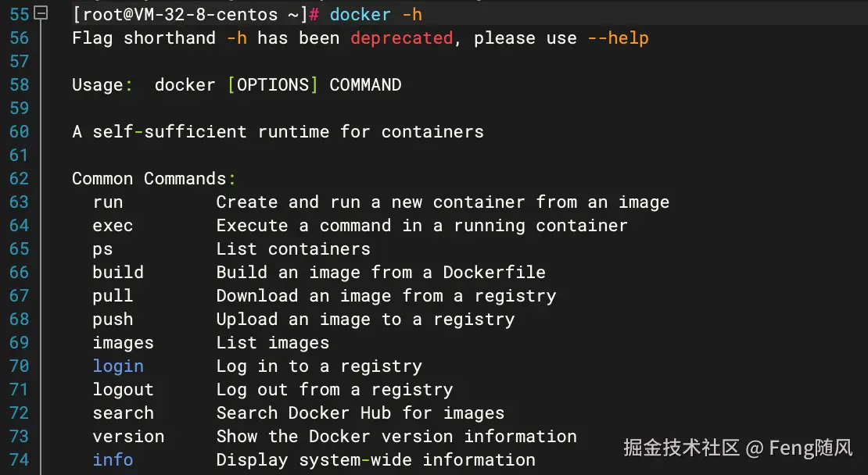
Task: Click the 'push' command name
Action: (113, 319)
